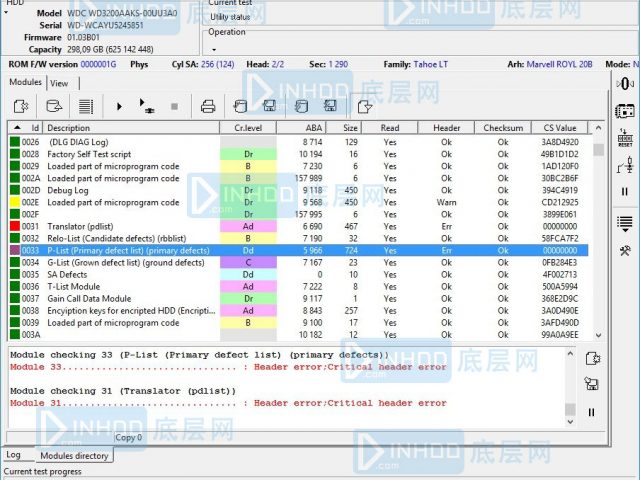This screenshot has height=480, width=640.
Task: Click the yellow status square of module 002E
Action: pyautogui.click(x=14, y=203)
